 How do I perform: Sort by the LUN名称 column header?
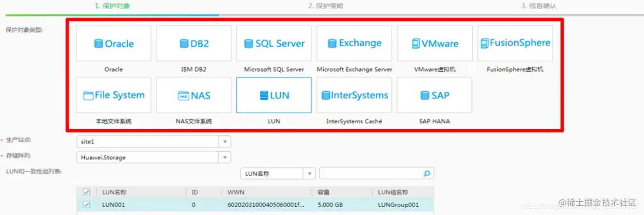click(114, 192)
